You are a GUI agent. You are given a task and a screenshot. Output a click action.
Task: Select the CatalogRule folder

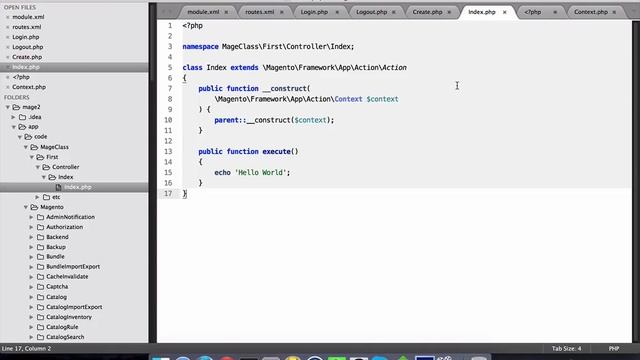tap(62, 327)
